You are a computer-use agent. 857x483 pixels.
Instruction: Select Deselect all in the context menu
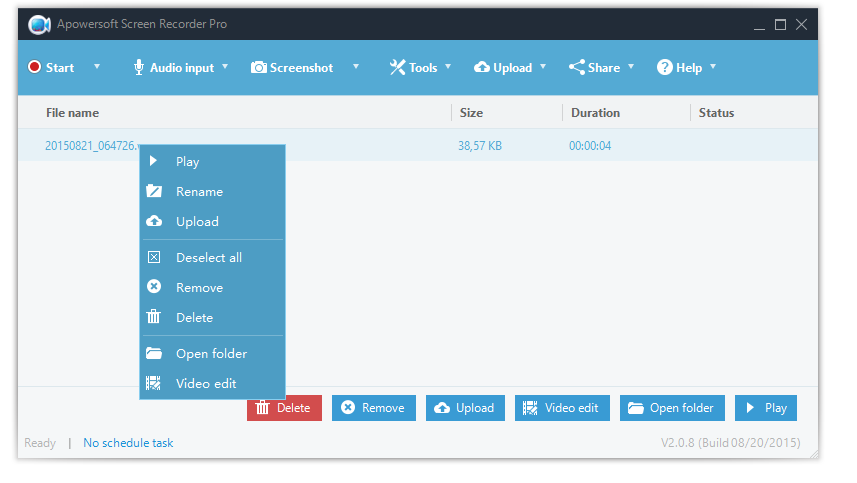coord(213,258)
